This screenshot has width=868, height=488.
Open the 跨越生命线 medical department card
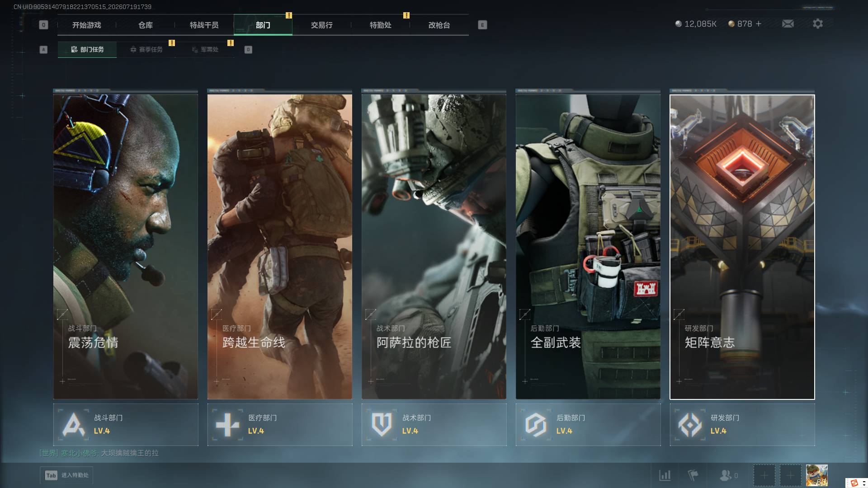click(x=280, y=247)
